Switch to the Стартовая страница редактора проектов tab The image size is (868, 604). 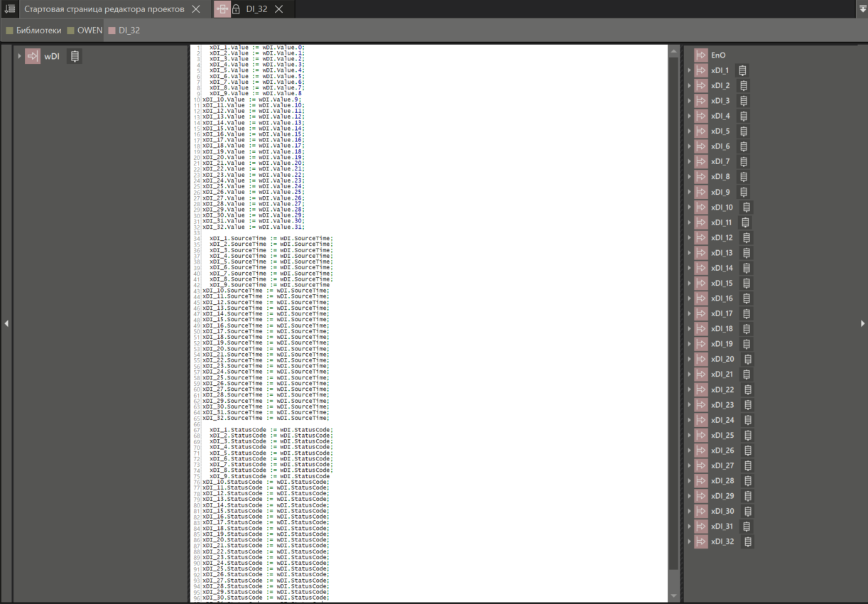[104, 9]
